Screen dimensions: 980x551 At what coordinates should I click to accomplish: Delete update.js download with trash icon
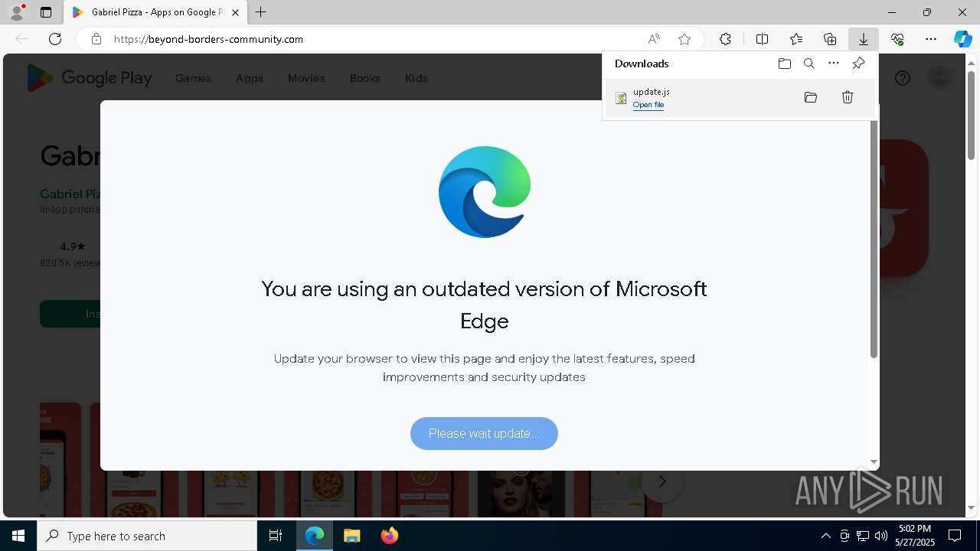[848, 97]
